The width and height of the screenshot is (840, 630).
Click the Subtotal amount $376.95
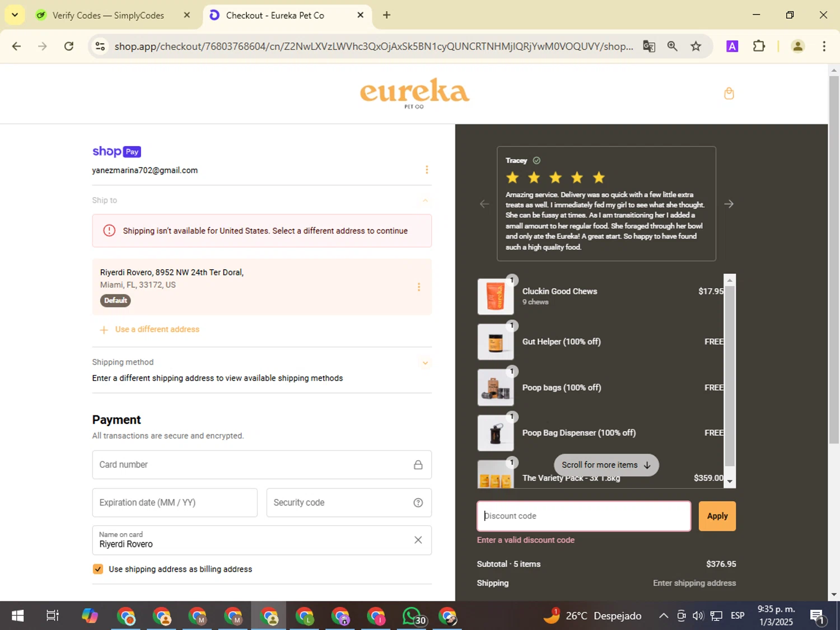721,564
